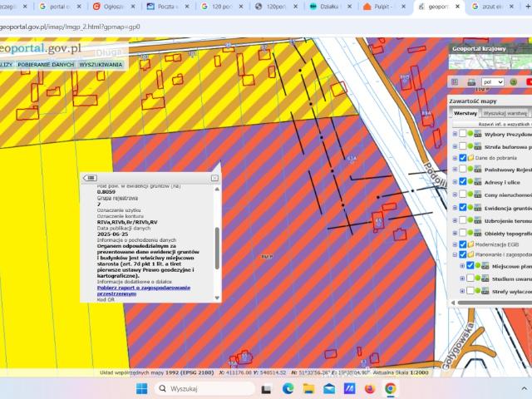Open the print icon in map panel
This screenshot has height=399, width=532.
pos(471,82)
